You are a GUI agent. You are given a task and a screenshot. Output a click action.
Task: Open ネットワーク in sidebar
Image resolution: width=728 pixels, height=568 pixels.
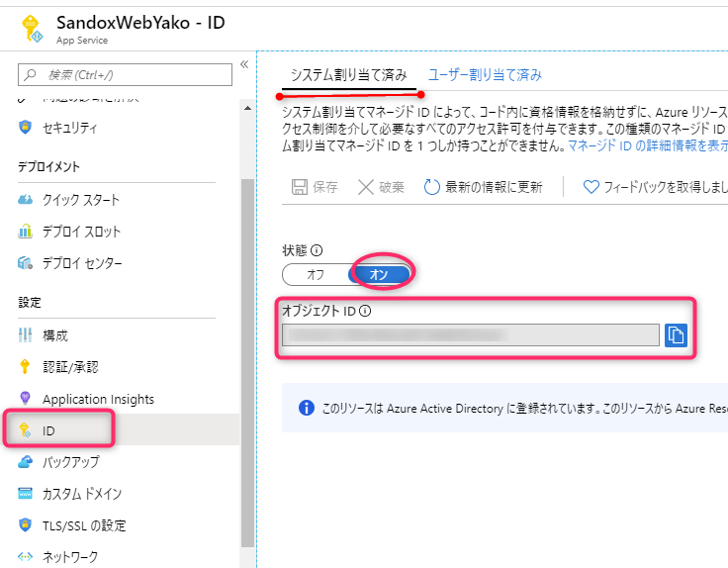pos(70,557)
